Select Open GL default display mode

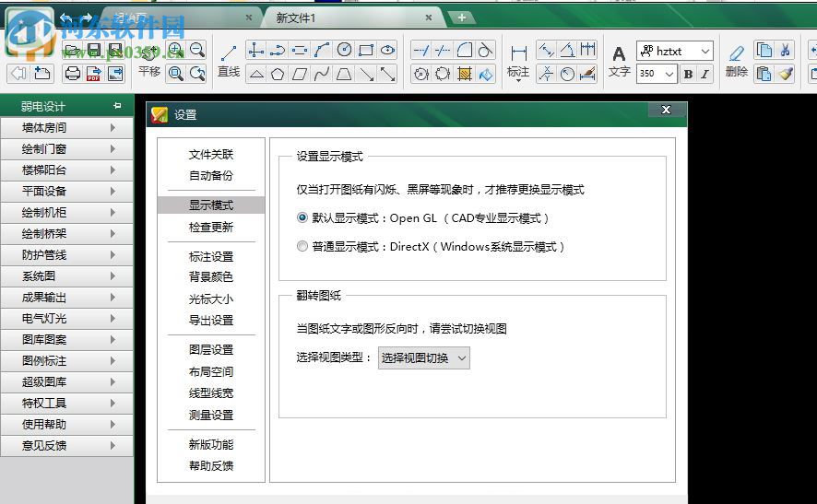point(302,217)
